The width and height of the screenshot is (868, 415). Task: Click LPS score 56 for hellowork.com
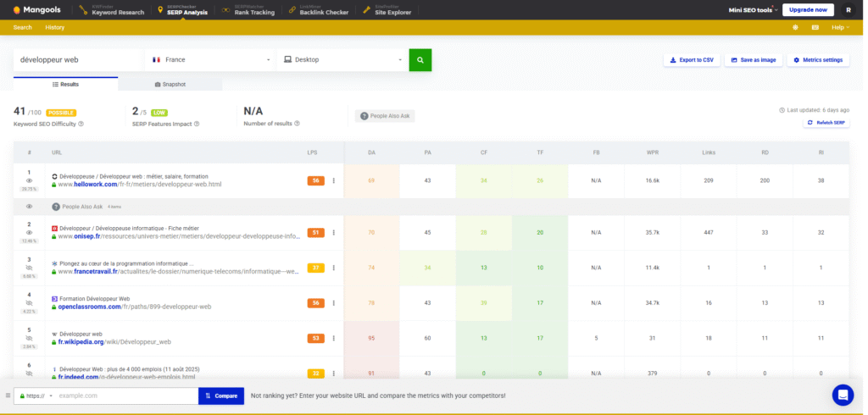coord(315,180)
